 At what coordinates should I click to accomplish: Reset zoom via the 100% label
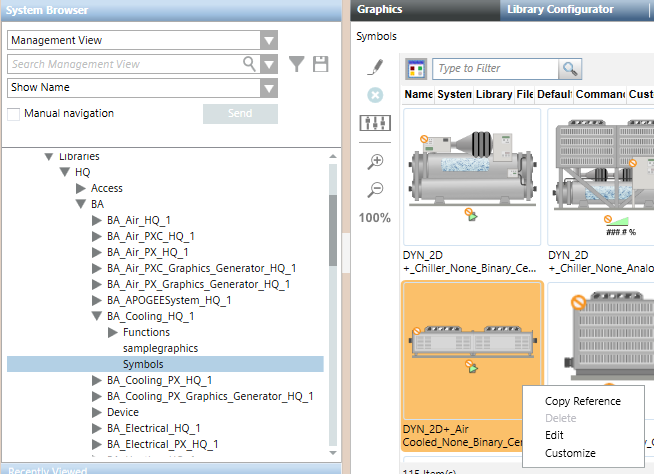pos(375,218)
